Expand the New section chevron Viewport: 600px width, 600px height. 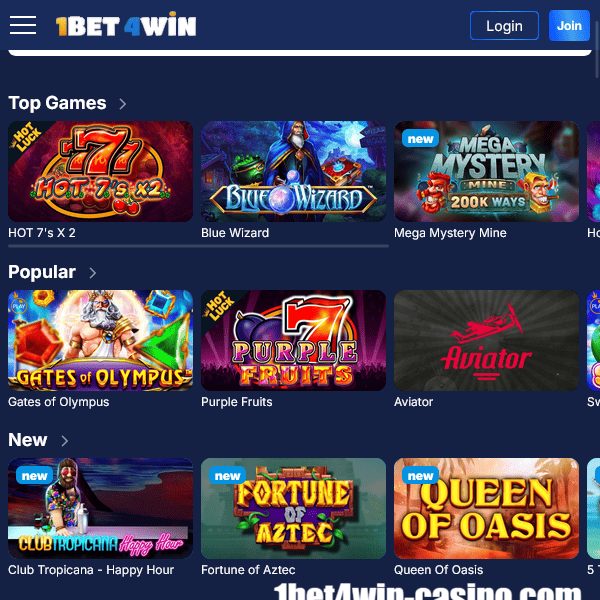point(64,441)
